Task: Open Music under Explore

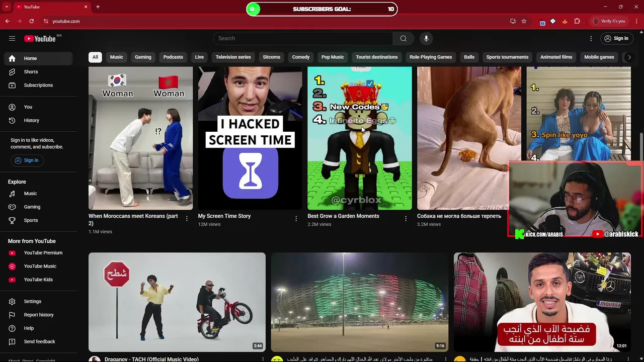Action: (x=38, y=193)
